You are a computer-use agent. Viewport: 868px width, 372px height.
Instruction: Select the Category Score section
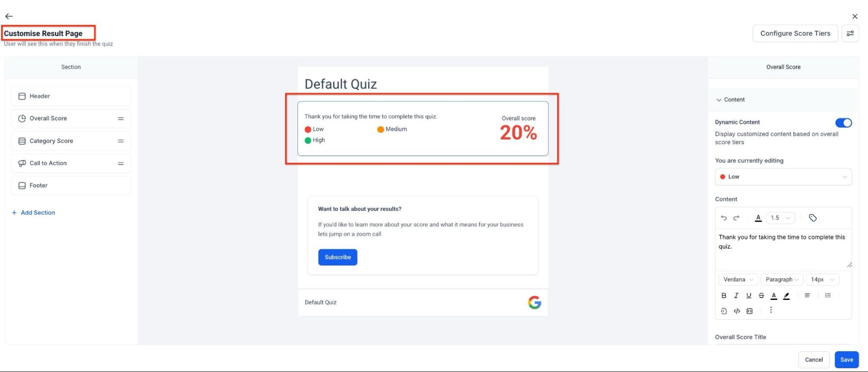click(x=51, y=141)
